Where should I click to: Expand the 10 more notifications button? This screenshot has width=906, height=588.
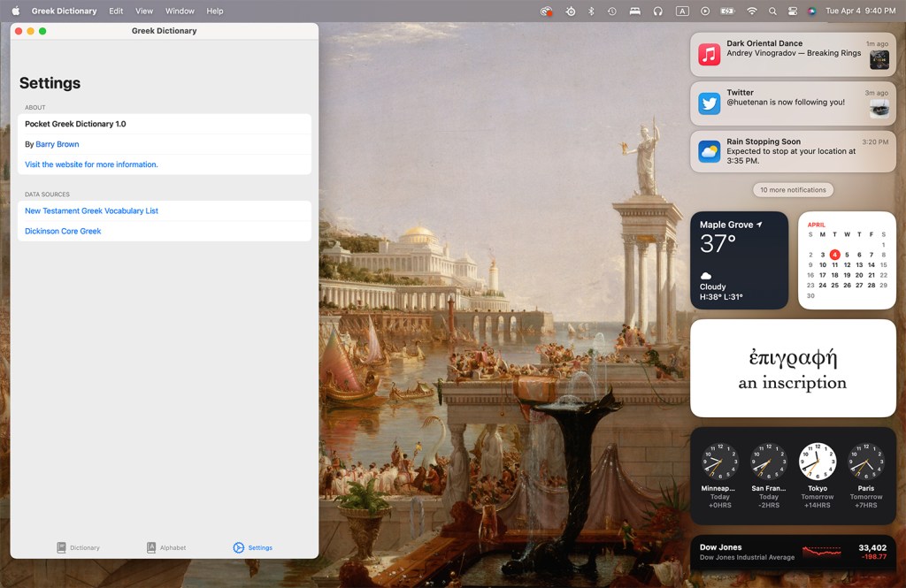pyautogui.click(x=793, y=190)
